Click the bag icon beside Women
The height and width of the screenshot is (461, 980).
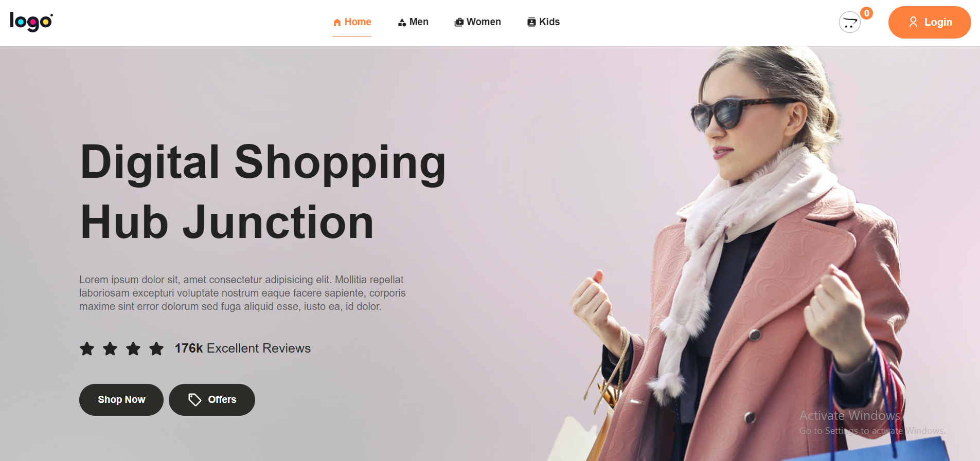[459, 23]
